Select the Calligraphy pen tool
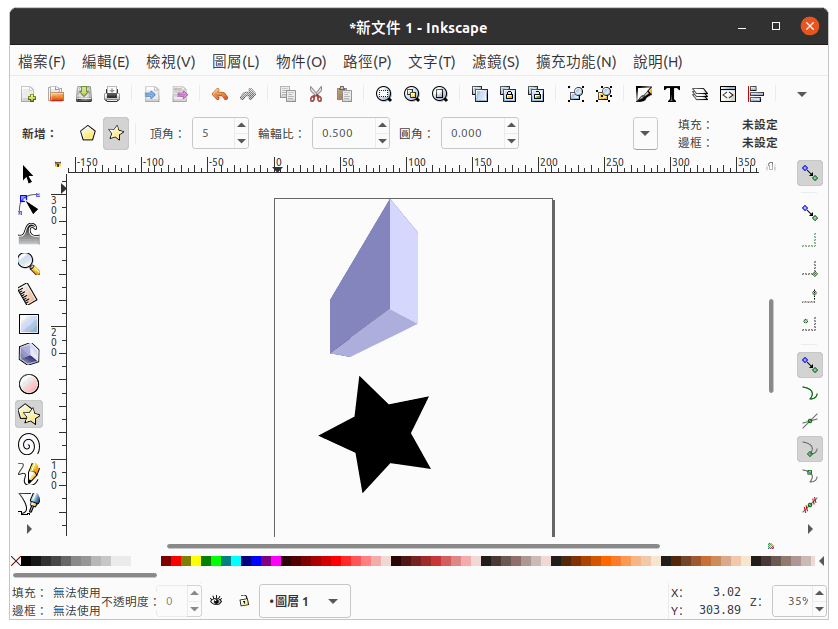 (x=29, y=504)
